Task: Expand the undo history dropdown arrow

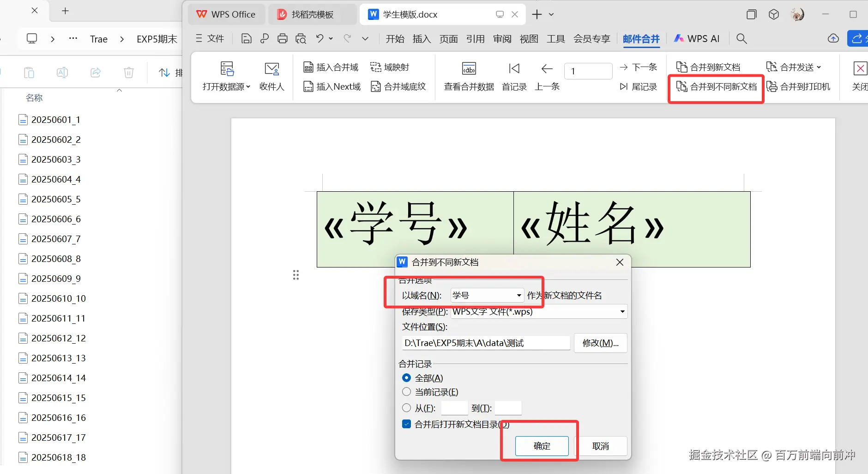Action: (331, 39)
